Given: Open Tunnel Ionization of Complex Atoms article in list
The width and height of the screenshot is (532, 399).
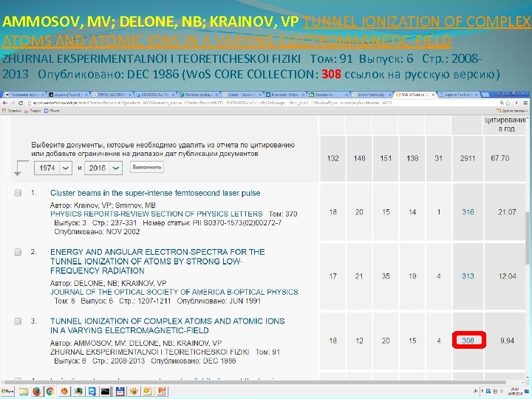Looking at the screenshot, I should (x=167, y=326).
